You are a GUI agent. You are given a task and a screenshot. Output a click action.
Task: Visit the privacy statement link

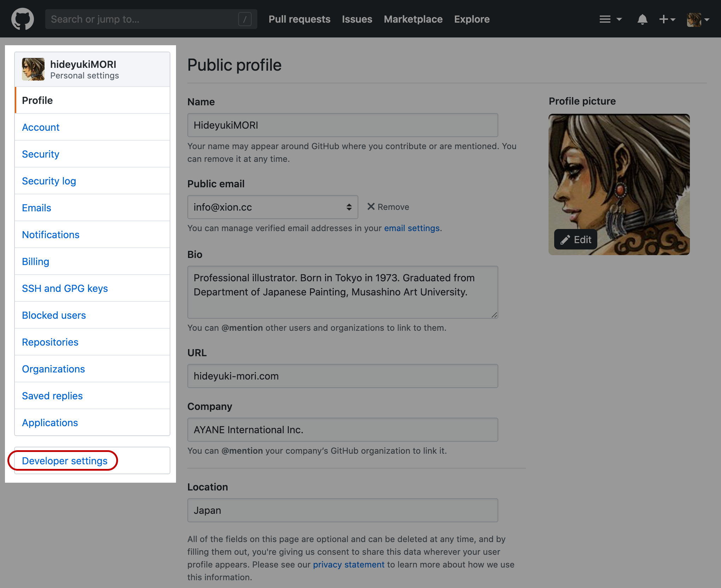coord(348,564)
